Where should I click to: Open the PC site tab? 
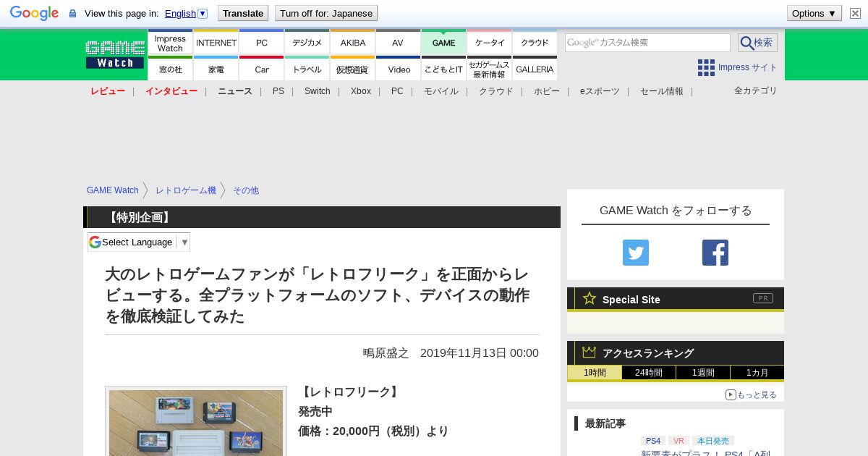pyautogui.click(x=262, y=43)
